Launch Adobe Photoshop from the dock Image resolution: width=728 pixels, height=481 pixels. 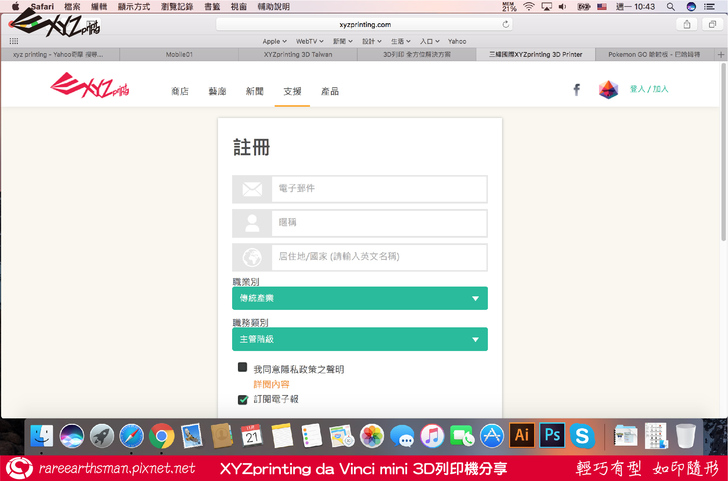click(x=551, y=436)
